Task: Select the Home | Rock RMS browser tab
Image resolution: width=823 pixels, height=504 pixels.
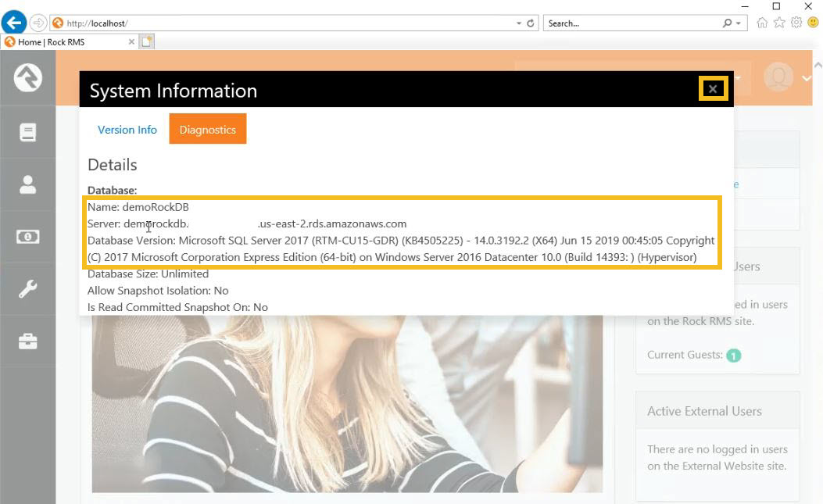Action: 70,42
